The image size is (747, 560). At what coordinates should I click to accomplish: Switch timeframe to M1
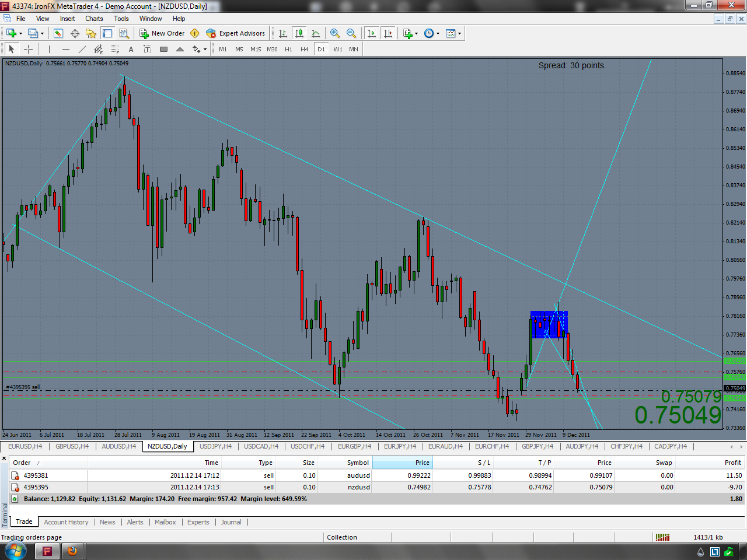[223, 49]
